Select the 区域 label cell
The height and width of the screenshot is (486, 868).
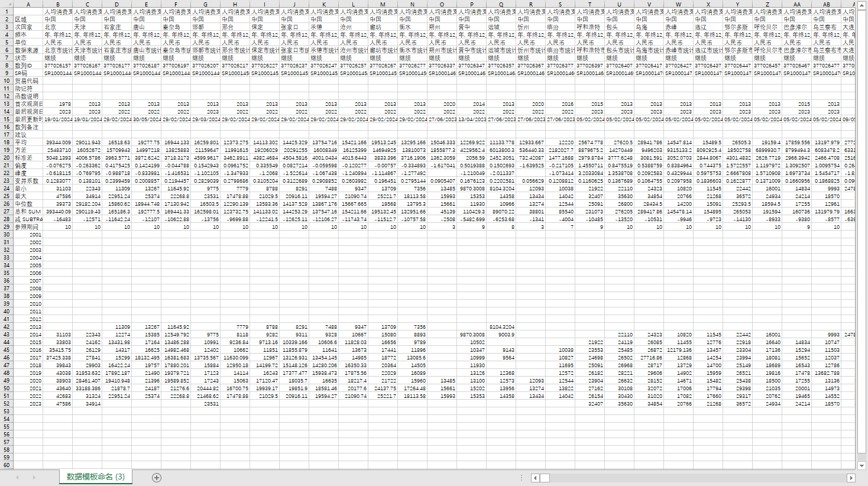click(28, 20)
